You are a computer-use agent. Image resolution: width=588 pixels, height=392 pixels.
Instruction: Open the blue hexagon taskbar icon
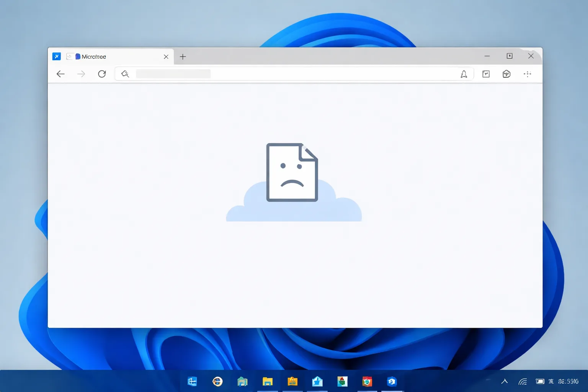(x=392, y=381)
